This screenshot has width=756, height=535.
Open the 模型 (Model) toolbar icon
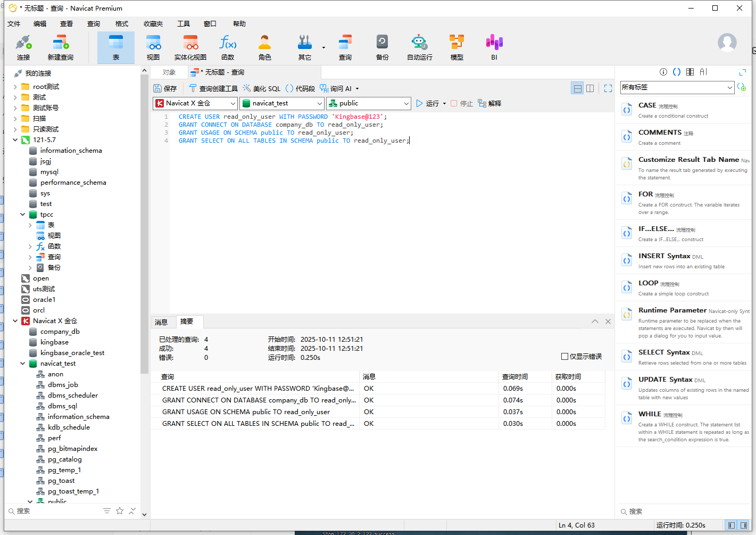click(457, 47)
